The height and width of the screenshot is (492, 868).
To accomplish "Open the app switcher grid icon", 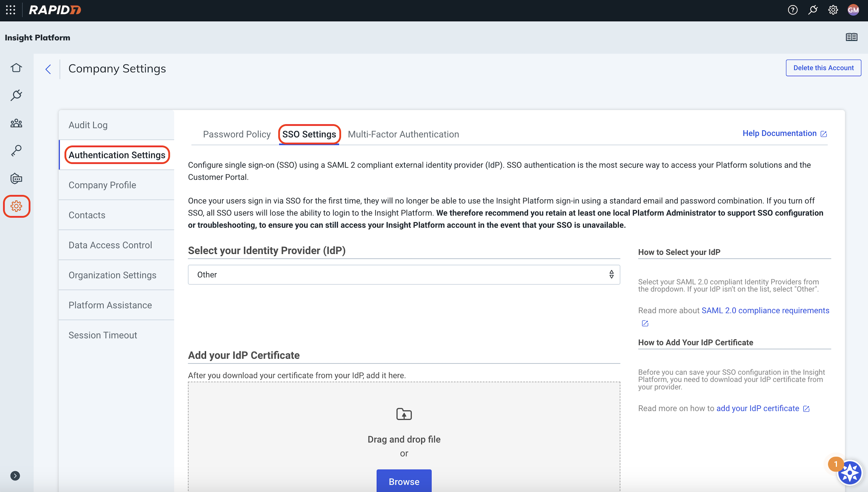I will [11, 10].
